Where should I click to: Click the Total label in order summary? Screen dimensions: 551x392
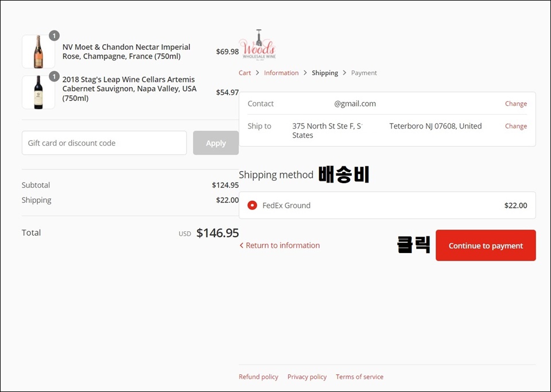click(31, 232)
